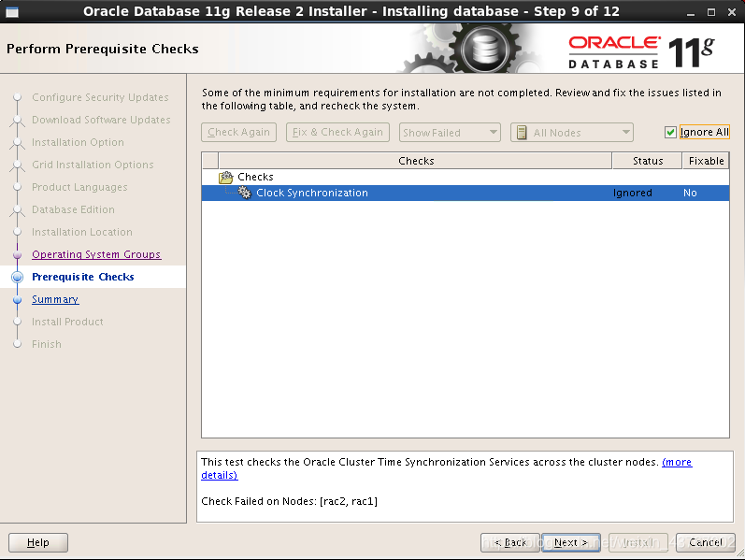Click the Checks column header

[x=415, y=161]
